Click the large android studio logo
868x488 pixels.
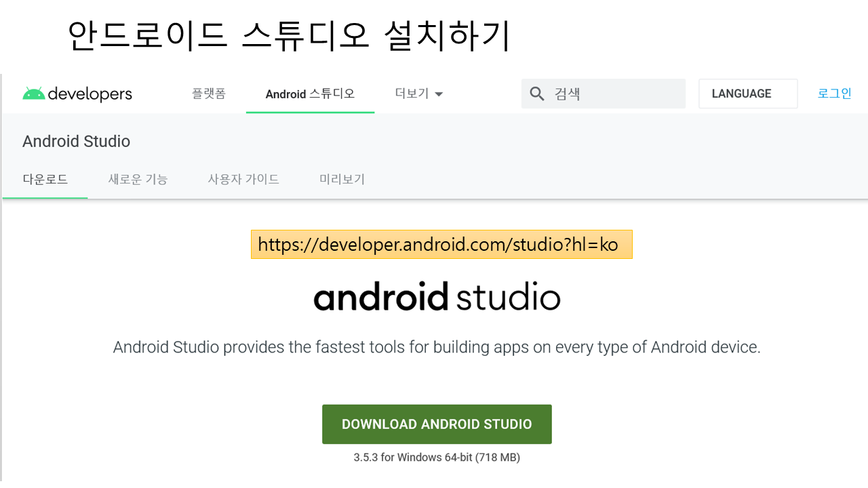(437, 297)
